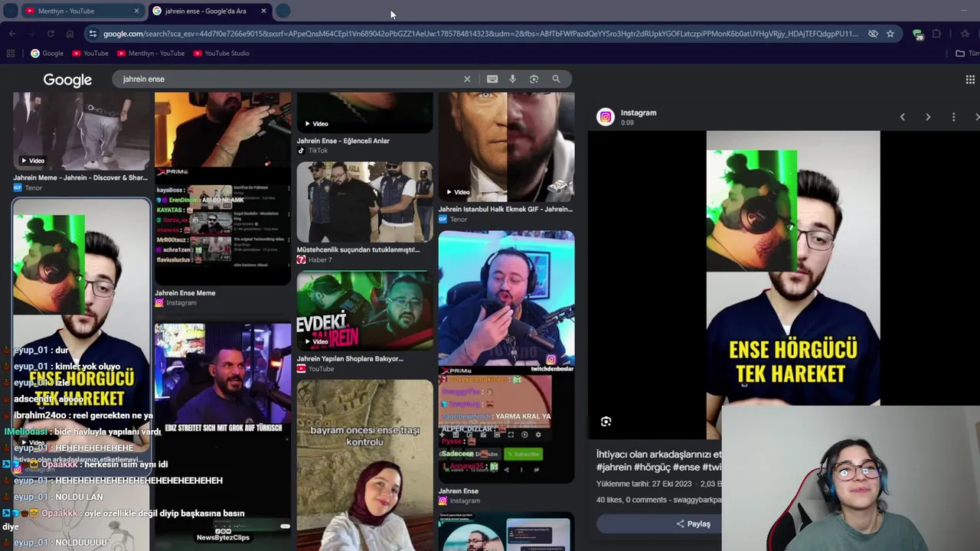Clear the jahrein ense search query
The height and width of the screenshot is (551, 980).
tap(467, 79)
